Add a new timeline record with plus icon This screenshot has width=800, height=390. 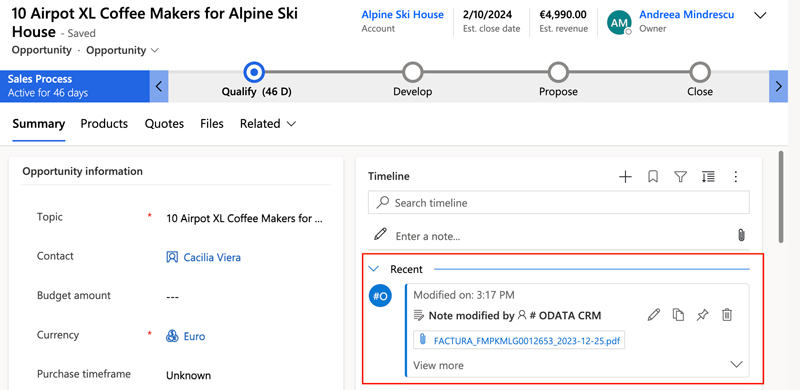pyautogui.click(x=625, y=177)
